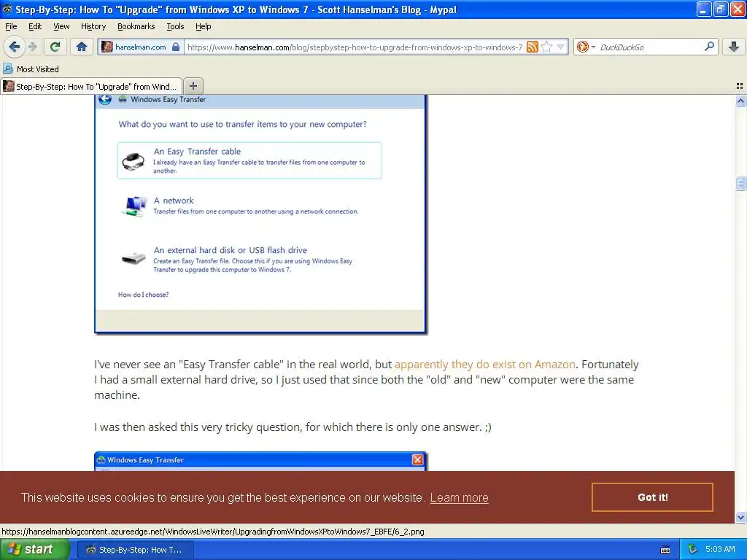Click the back arrow in Easy Transfer image
The height and width of the screenshot is (560, 747).
105,99
